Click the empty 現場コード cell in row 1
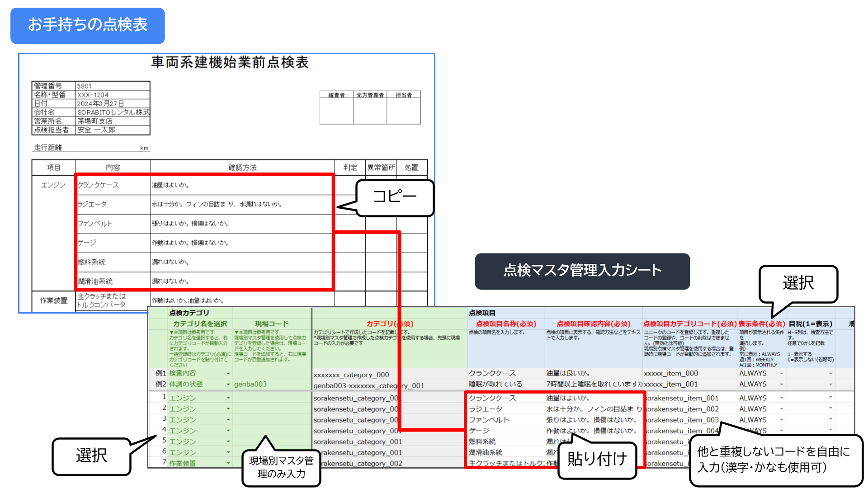 271,398
